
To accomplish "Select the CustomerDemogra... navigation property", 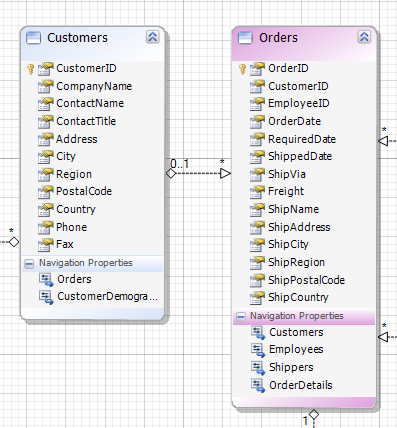I will coord(107,296).
